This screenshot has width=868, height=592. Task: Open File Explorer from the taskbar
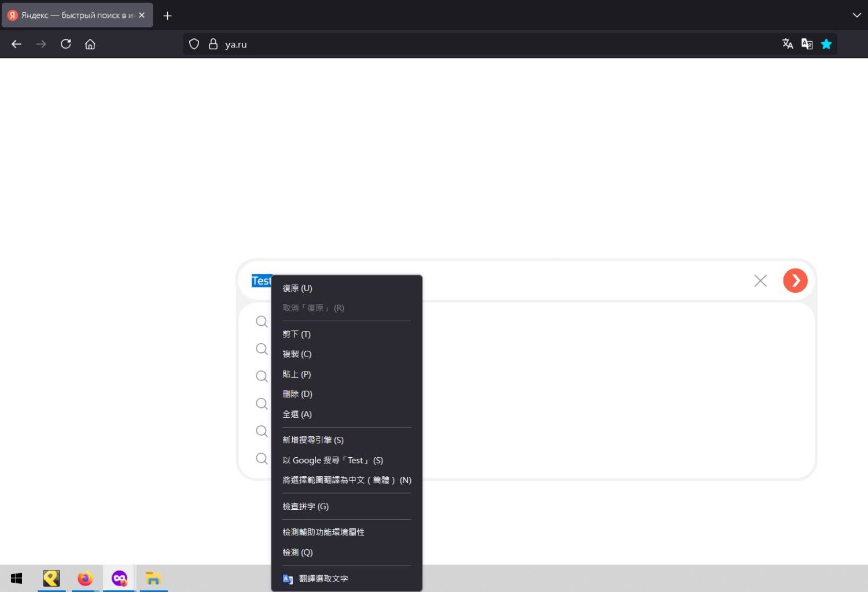coord(153,578)
